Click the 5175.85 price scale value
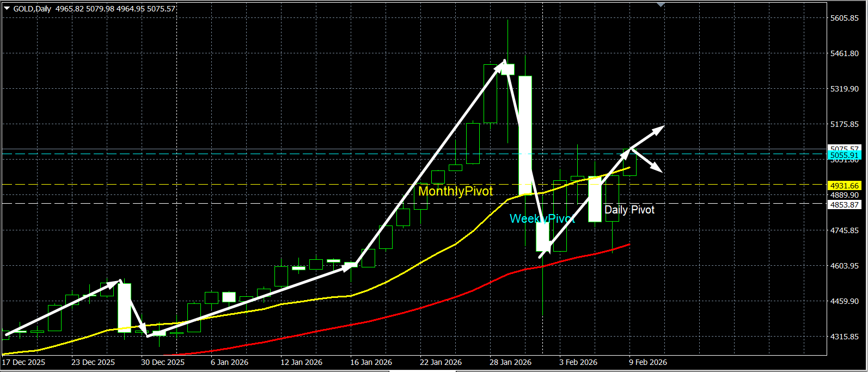 845,124
